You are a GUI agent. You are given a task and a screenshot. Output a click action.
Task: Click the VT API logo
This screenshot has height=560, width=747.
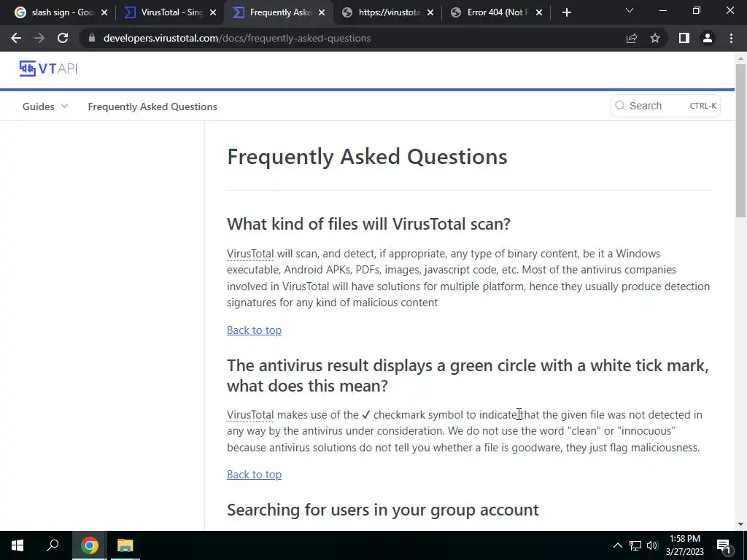48,69
